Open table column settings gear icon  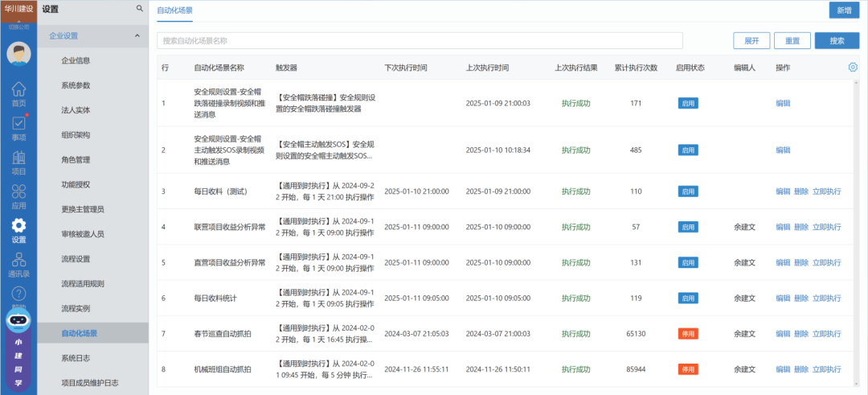(x=853, y=68)
